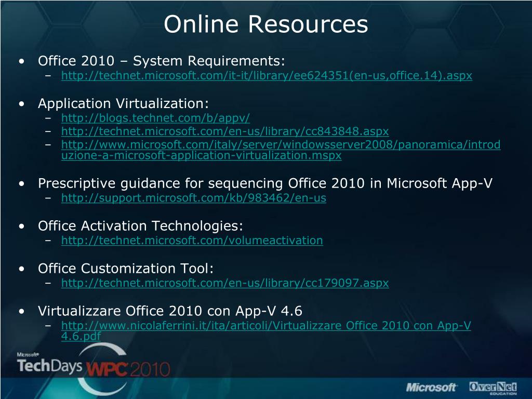
Task: Open the nicolaferrini.it Virtualizzare Office PDF link
Action: 266,331
